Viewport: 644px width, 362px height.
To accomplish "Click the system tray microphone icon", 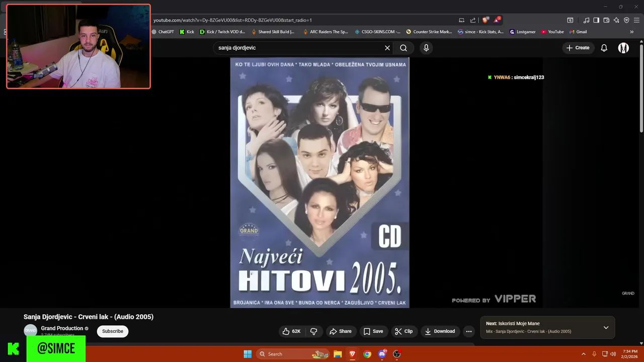I will click(594, 354).
